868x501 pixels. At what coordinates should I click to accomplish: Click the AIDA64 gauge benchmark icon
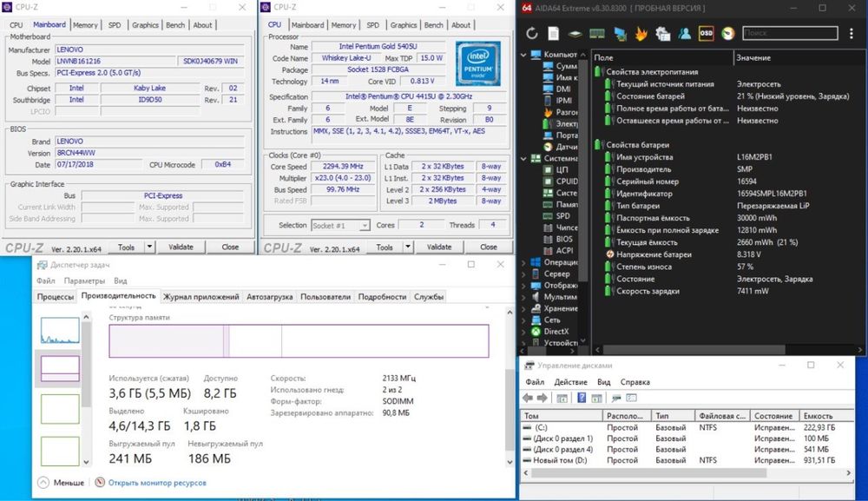[x=728, y=33]
